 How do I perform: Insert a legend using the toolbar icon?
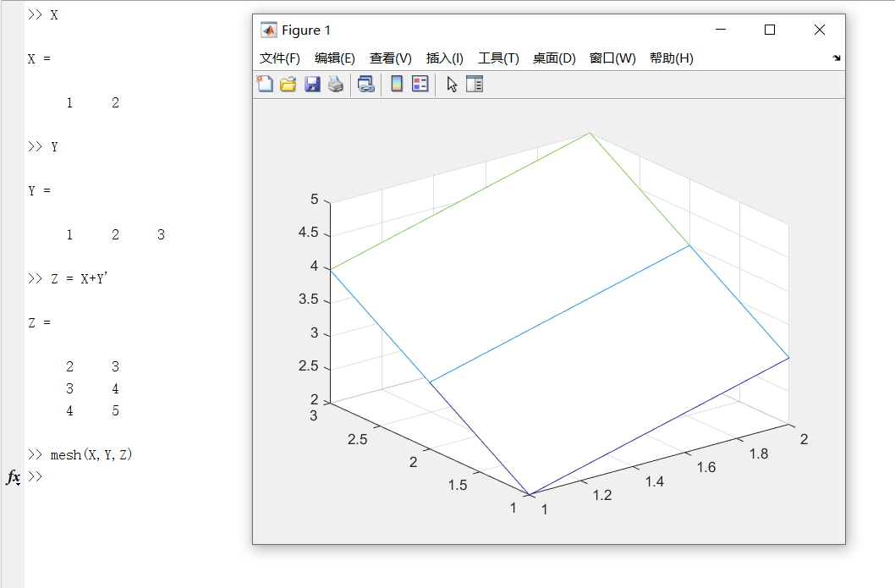coord(420,84)
